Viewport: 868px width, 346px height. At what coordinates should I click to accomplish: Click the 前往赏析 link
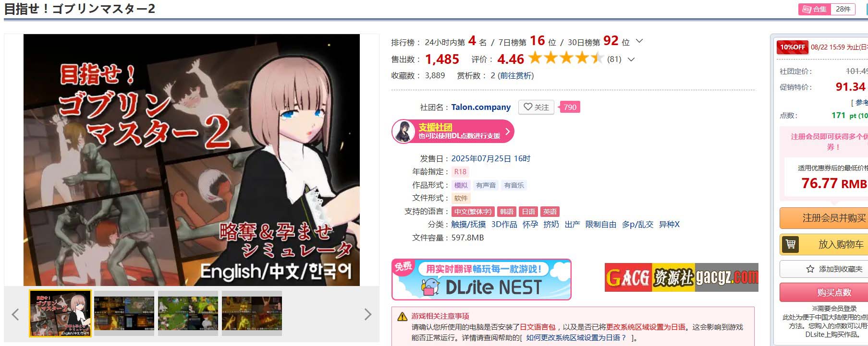[515, 75]
